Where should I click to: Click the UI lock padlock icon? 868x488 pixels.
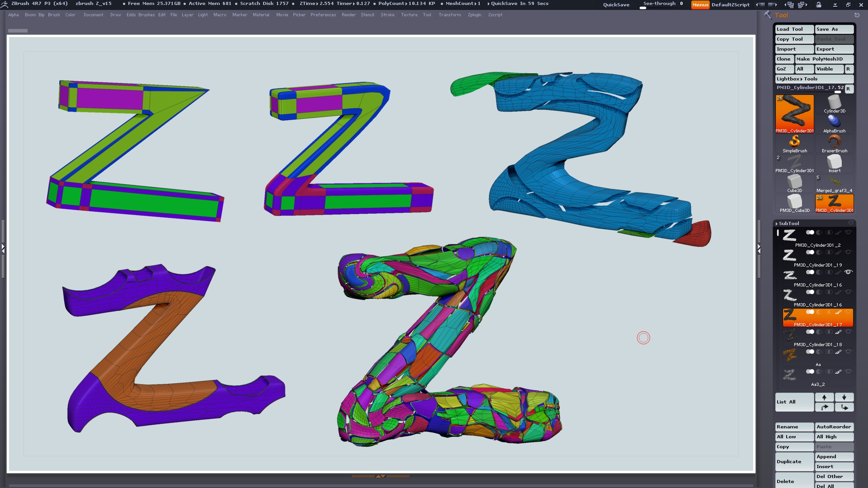[x=819, y=5]
